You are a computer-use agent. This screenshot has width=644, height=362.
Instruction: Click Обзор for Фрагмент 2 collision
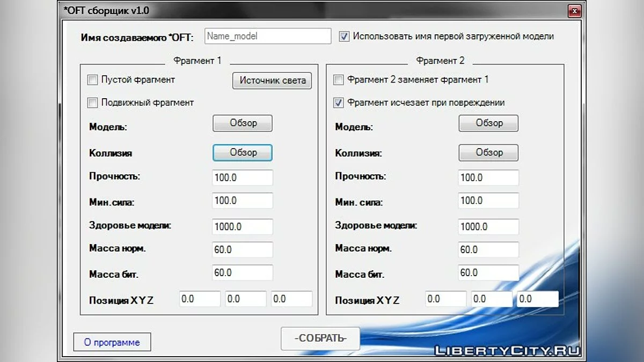[488, 152]
